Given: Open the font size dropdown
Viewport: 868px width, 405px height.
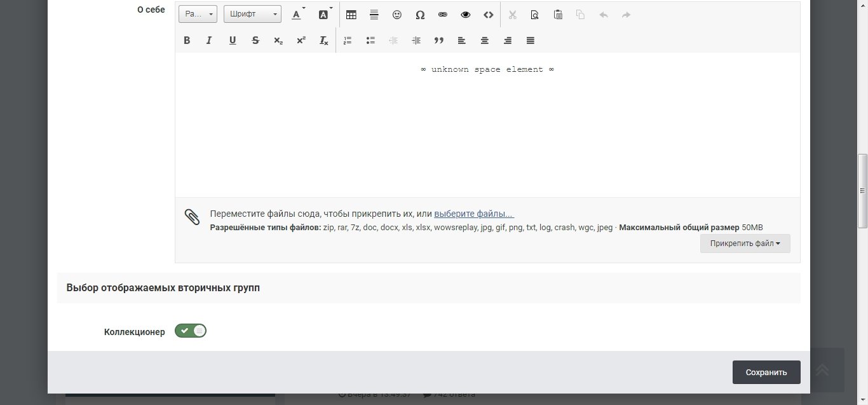Looking at the screenshot, I should click(x=198, y=15).
